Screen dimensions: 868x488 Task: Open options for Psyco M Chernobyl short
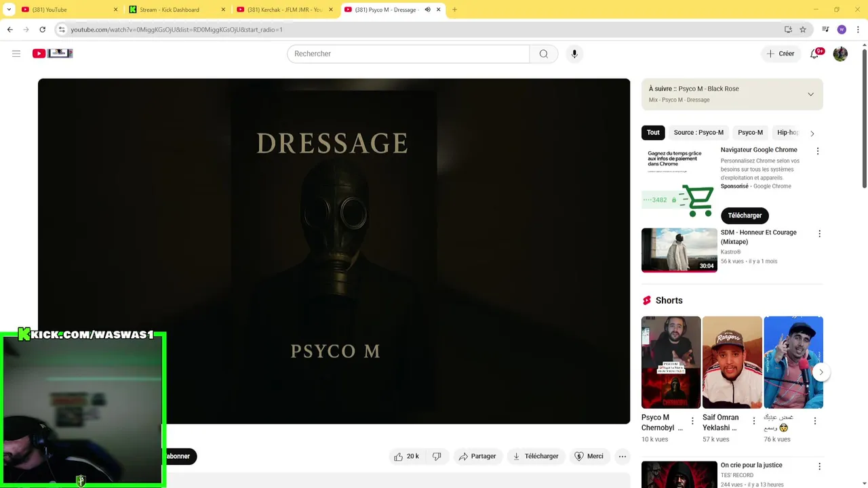pyautogui.click(x=692, y=421)
